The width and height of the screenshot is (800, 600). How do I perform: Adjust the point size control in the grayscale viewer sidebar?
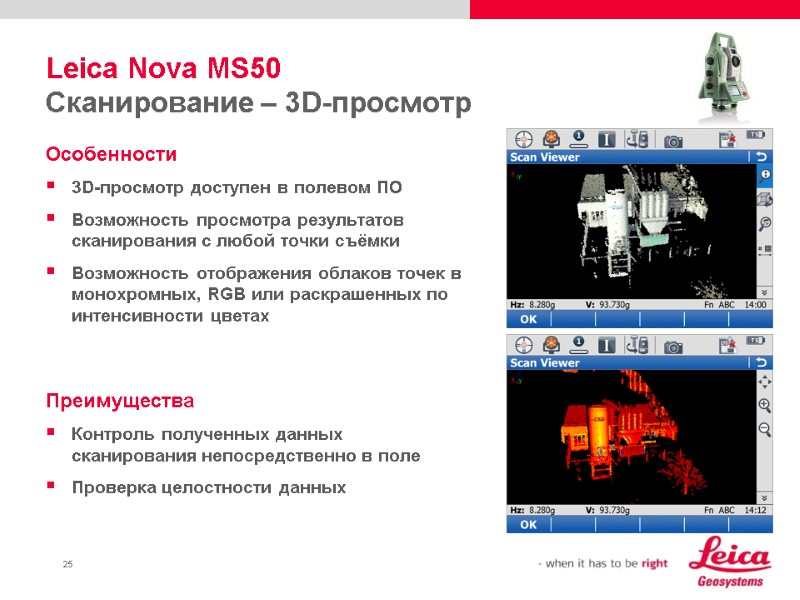point(764,251)
